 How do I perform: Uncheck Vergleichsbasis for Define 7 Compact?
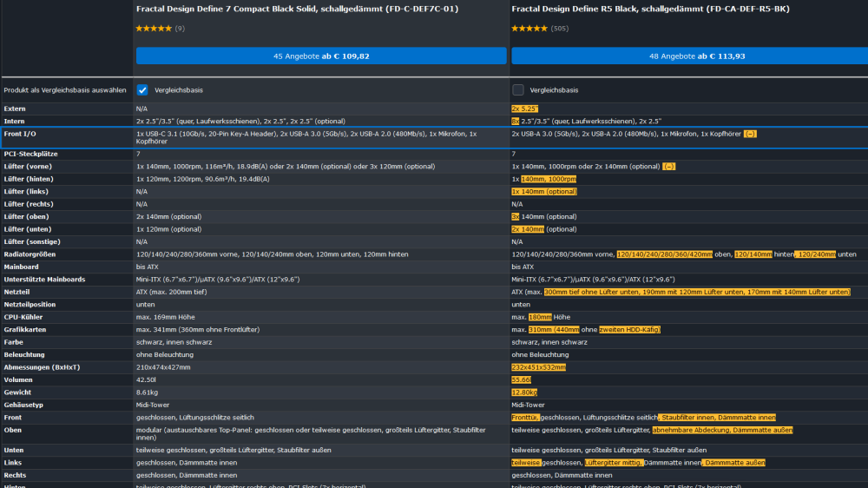coord(142,89)
